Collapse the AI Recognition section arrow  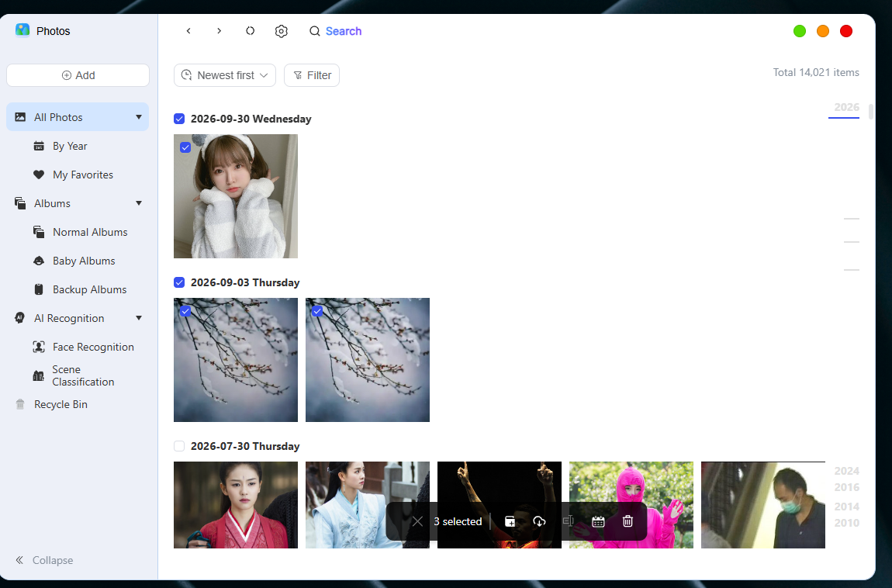[139, 318]
